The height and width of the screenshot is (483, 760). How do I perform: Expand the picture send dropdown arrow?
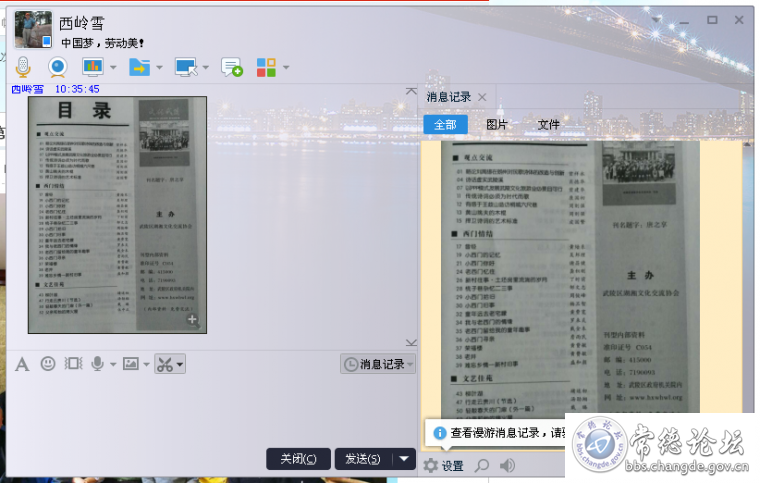(x=146, y=364)
